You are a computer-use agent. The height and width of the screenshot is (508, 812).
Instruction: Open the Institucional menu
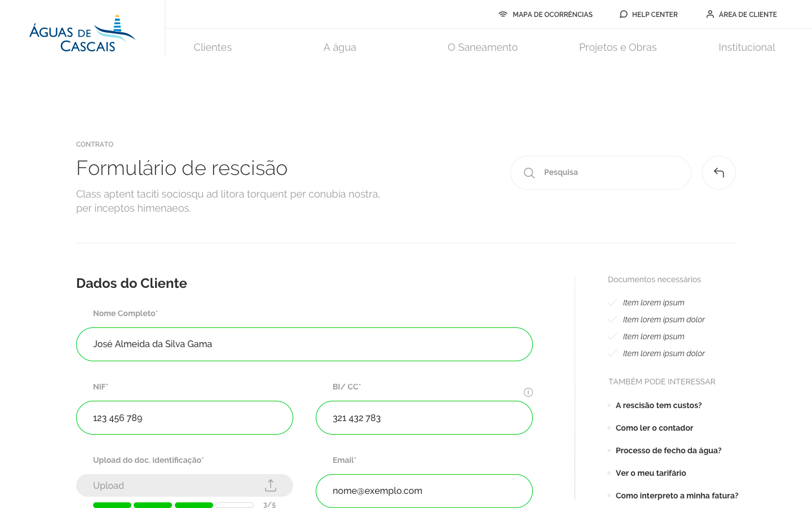747,47
